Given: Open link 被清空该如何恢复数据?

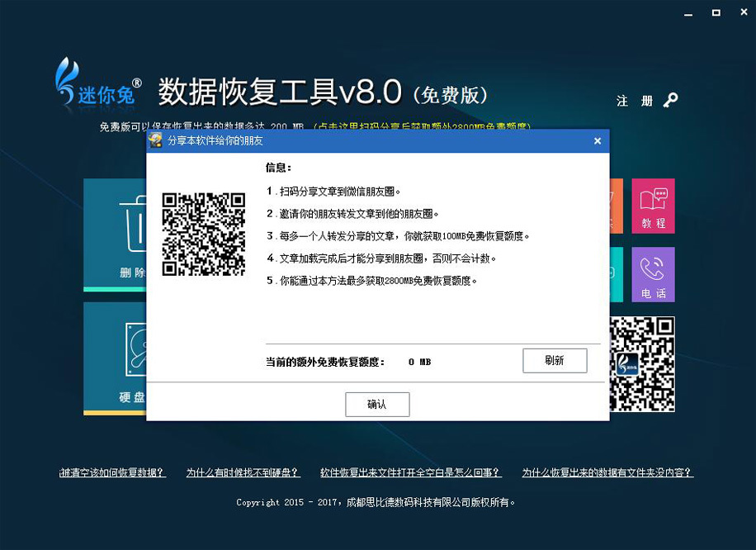Looking at the screenshot, I should 112,472.
